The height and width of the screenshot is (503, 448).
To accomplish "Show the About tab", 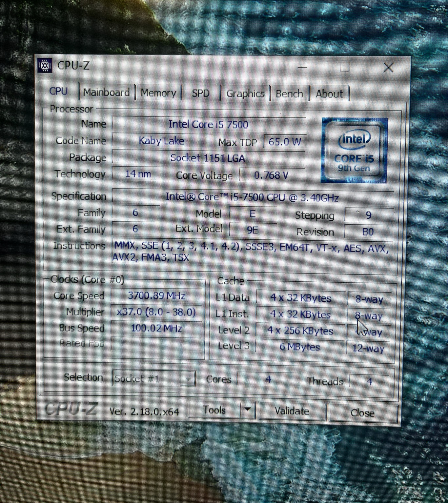I will [x=329, y=94].
